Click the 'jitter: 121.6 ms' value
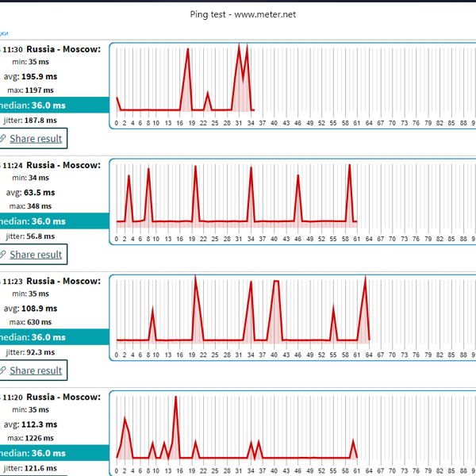 point(30,468)
